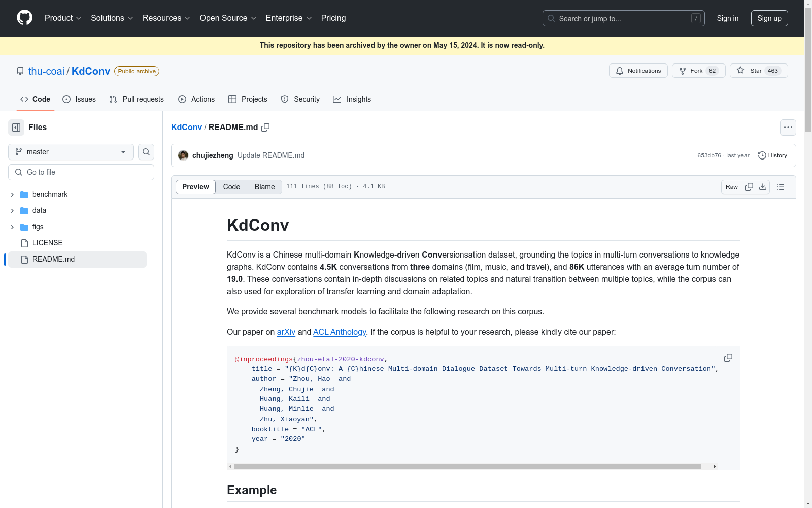Open the Issues tab
This screenshot has width=812, height=508.
(79, 99)
